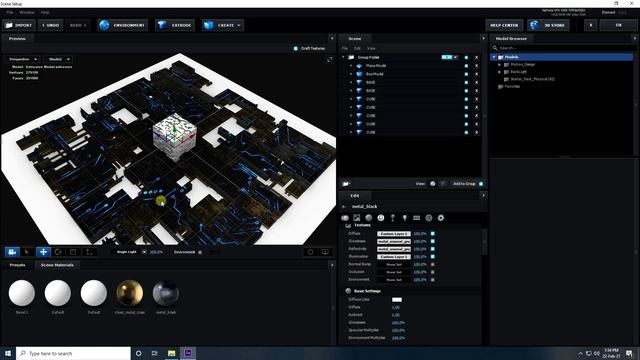This screenshot has height=360, width=640.
Task: Collapse the Group Folder tree arrow
Action: pos(343,57)
